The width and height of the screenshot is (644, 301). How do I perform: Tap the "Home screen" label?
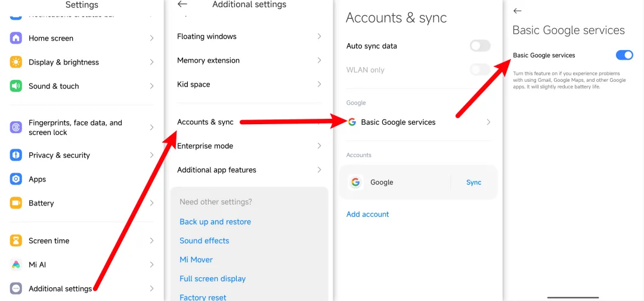coord(51,38)
